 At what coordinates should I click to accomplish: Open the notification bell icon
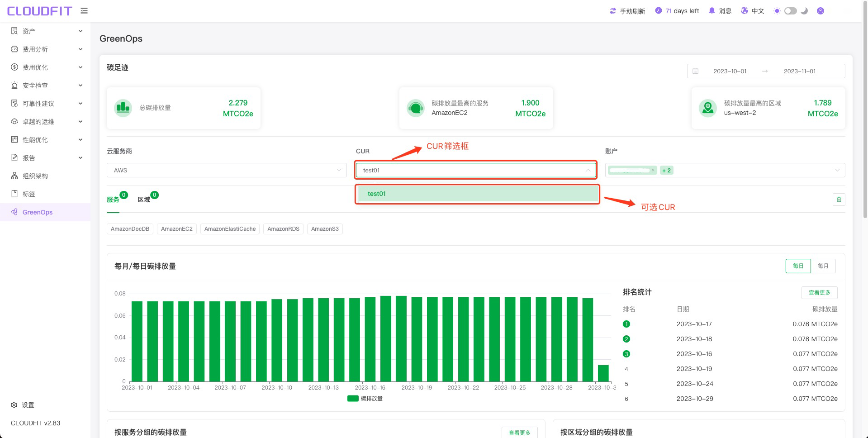click(712, 10)
